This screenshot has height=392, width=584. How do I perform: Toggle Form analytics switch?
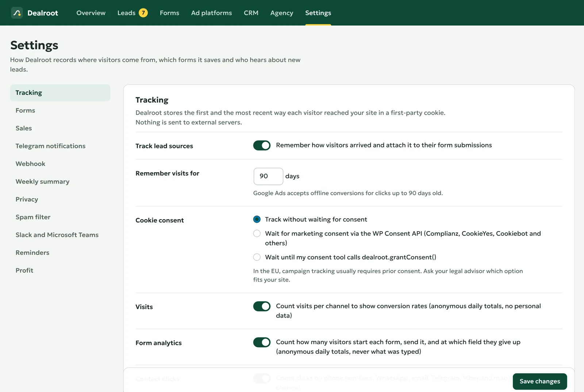(262, 342)
